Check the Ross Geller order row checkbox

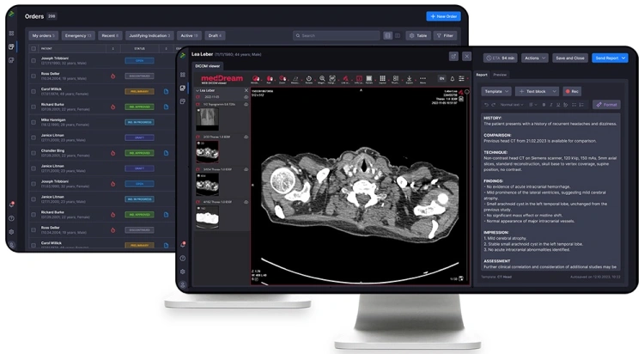pos(33,76)
